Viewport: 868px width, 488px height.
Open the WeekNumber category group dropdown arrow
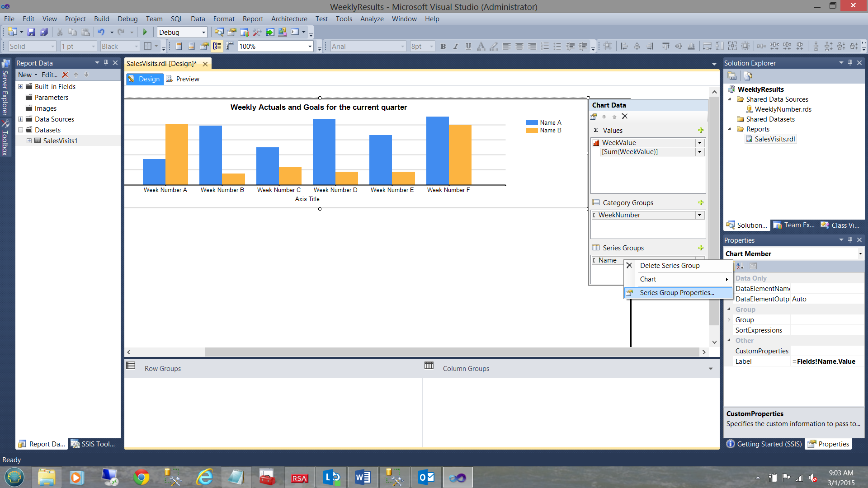coord(699,215)
